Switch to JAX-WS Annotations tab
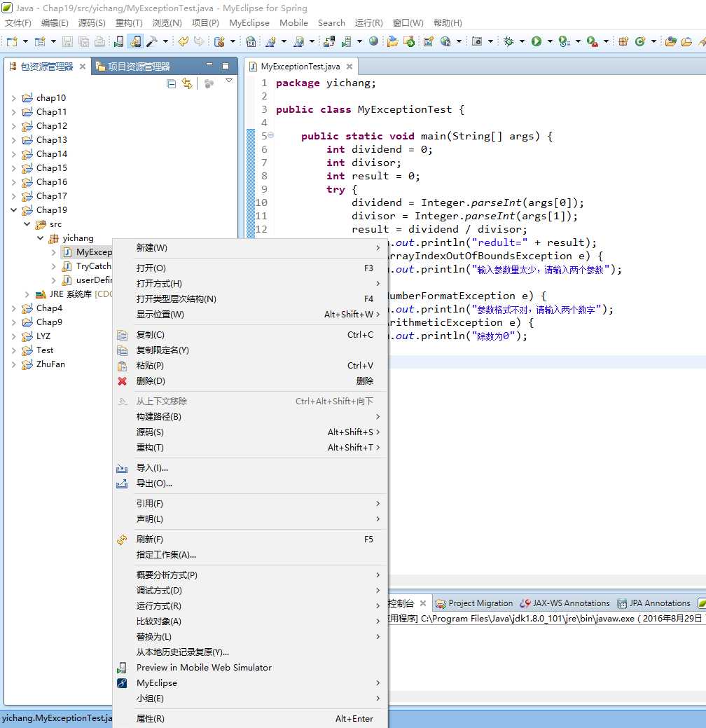This screenshot has width=706, height=728. pos(565,603)
